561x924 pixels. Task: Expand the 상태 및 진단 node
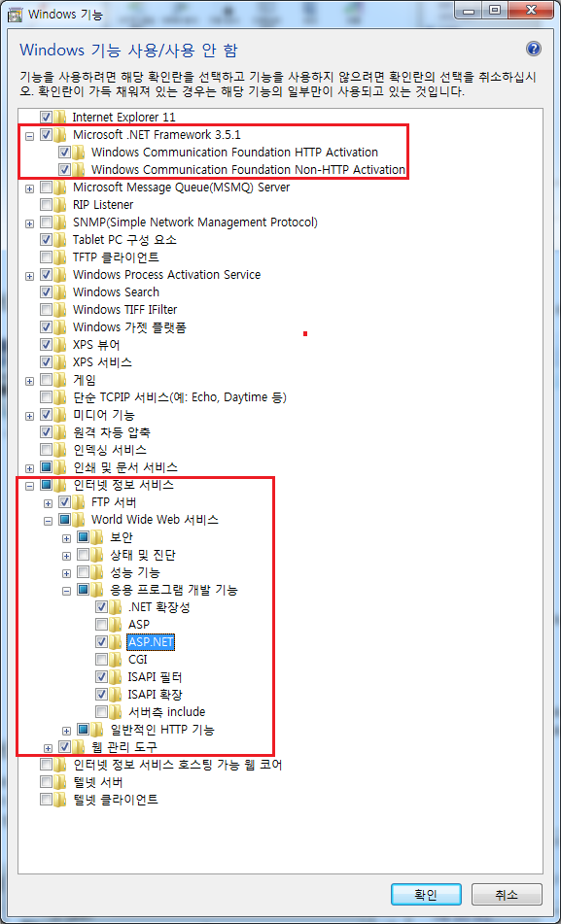67,556
